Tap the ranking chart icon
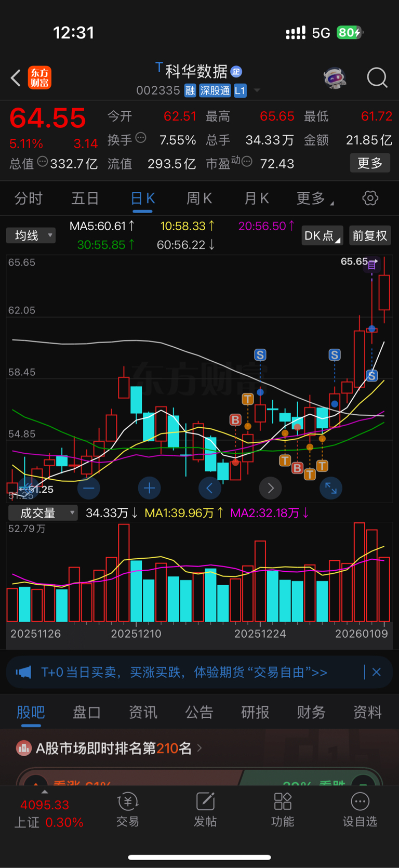This screenshot has height=868, width=399. [24, 748]
